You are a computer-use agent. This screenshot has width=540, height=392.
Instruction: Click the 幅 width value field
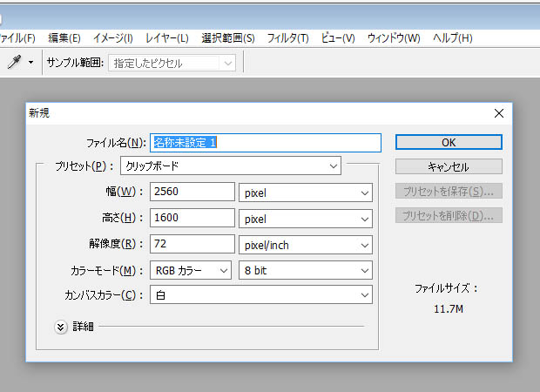click(192, 192)
